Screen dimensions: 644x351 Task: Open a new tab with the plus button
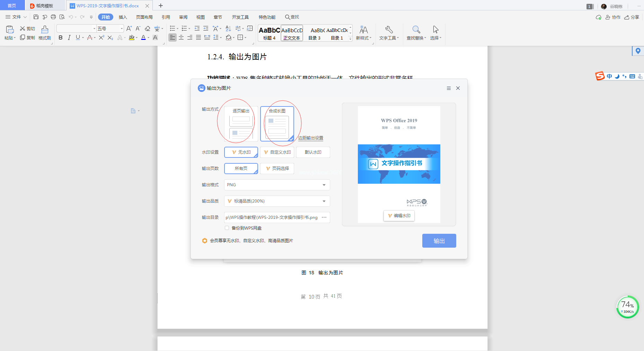coord(161,6)
